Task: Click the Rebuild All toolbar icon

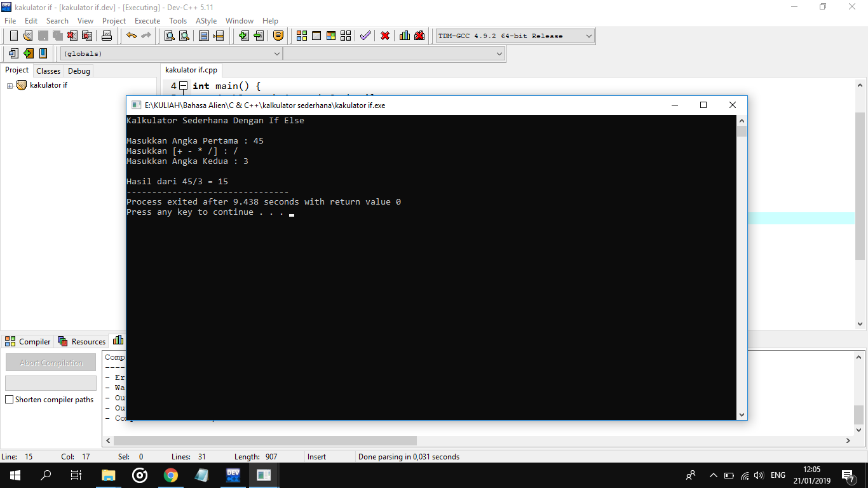Action: click(x=346, y=36)
